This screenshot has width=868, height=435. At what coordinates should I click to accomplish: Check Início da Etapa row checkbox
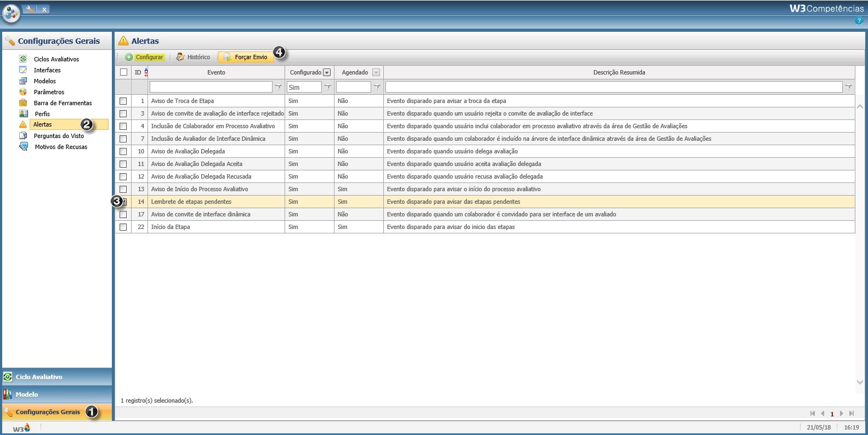click(123, 227)
